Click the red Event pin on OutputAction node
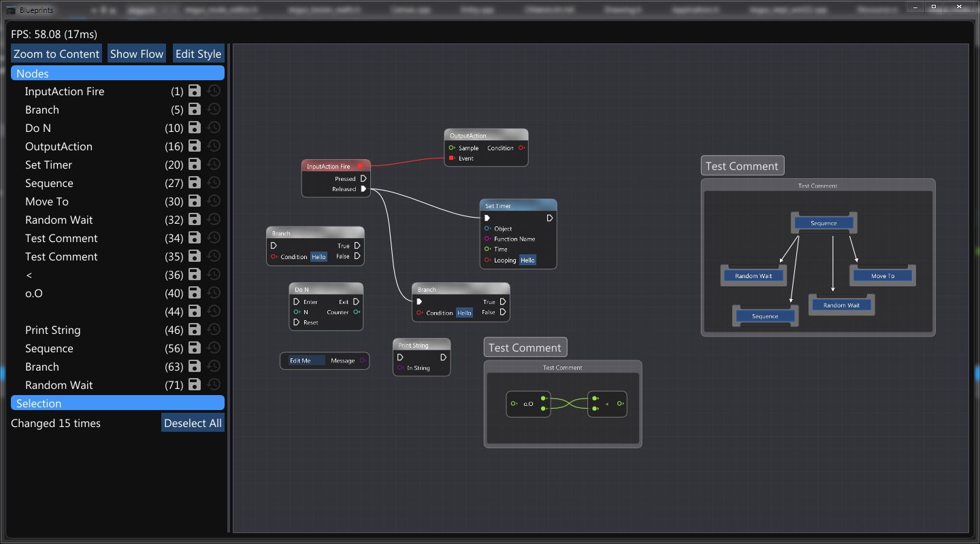 [x=451, y=158]
